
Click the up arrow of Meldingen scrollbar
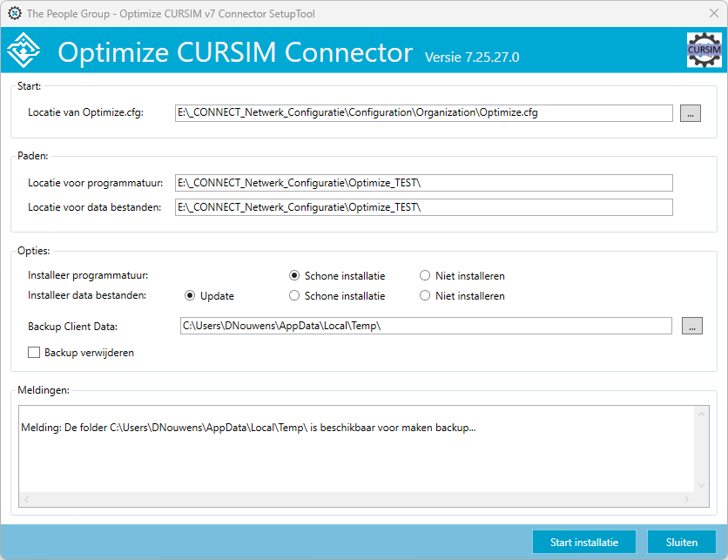click(701, 415)
